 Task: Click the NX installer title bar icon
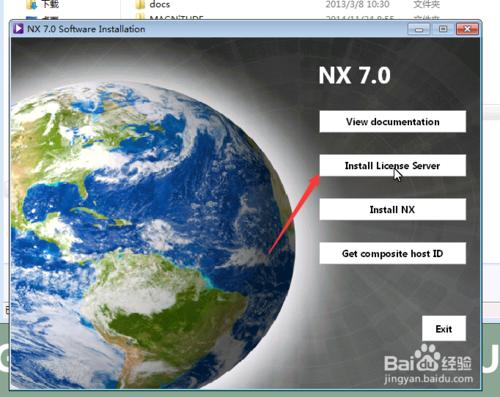pyautogui.click(x=18, y=29)
